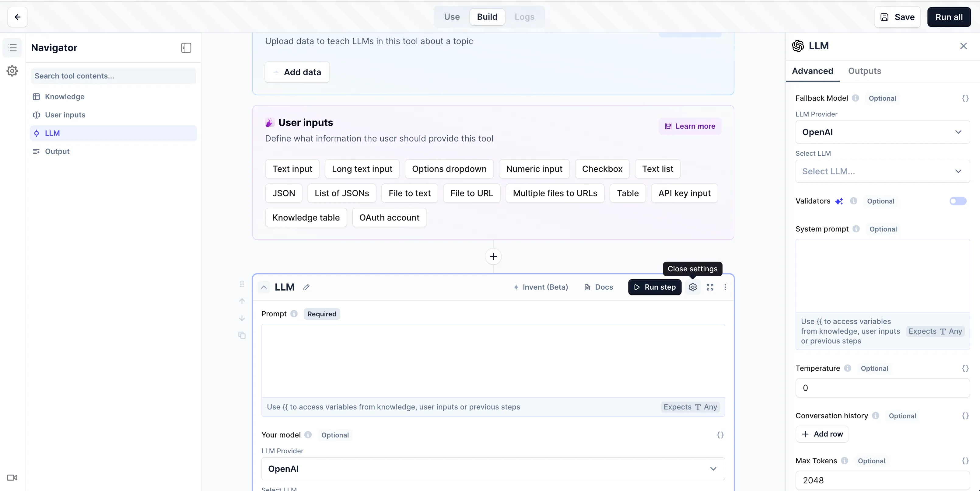This screenshot has width=980, height=491.
Task: Click the back arrow button
Action: click(x=18, y=17)
